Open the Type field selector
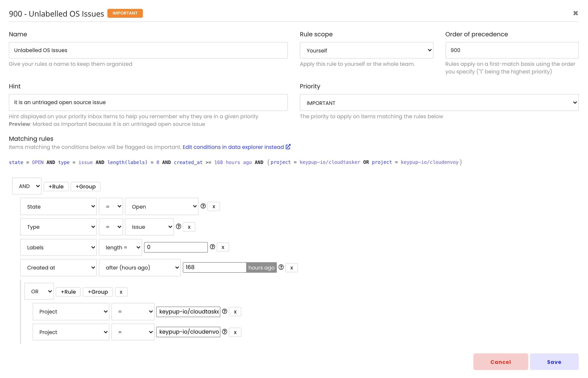This screenshot has height=378, width=588. [59, 227]
